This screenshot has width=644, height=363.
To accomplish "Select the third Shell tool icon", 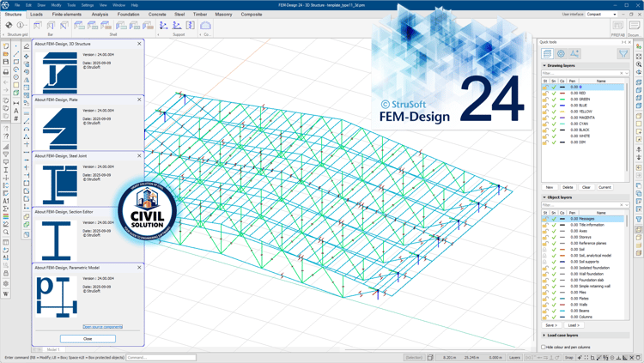I will coord(106,26).
